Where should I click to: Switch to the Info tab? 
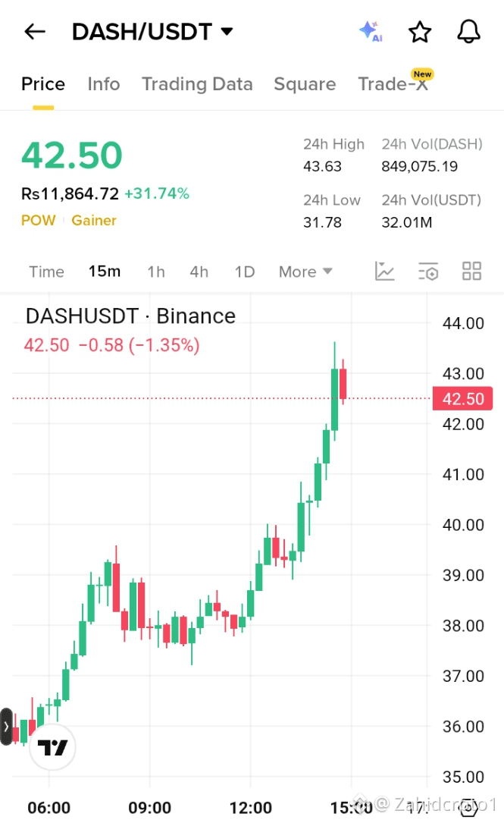(104, 84)
